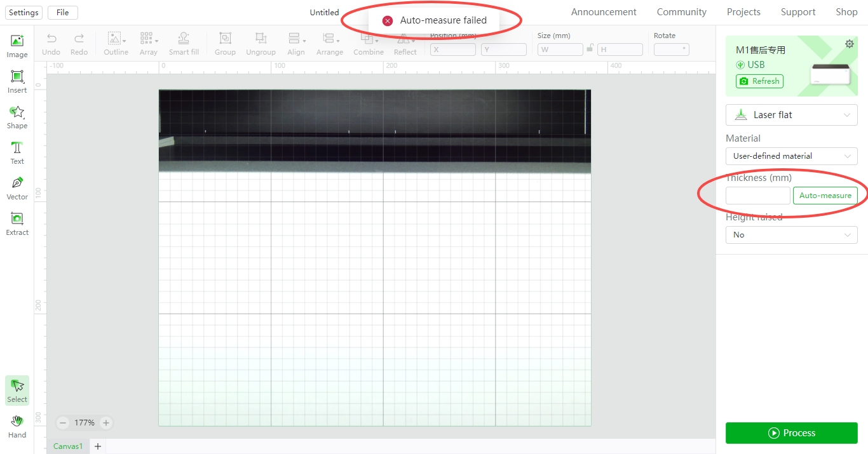Switch to the Hand pan tool
Screen dimensions: 868x454
17,426
